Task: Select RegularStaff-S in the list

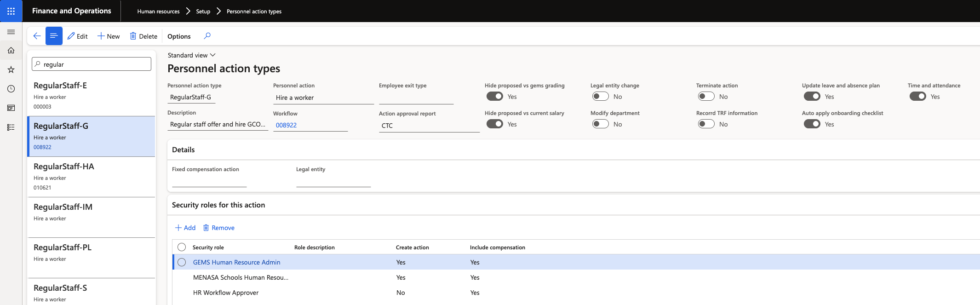Action: point(92,292)
